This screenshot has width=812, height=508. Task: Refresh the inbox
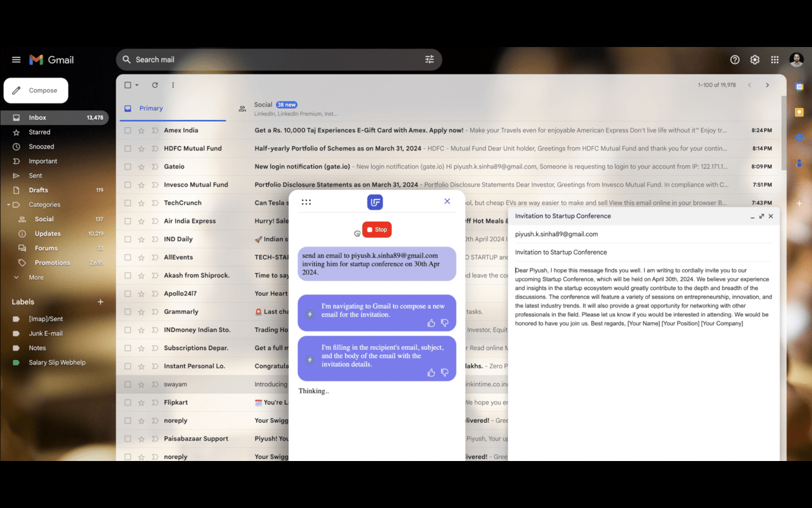pyautogui.click(x=155, y=85)
